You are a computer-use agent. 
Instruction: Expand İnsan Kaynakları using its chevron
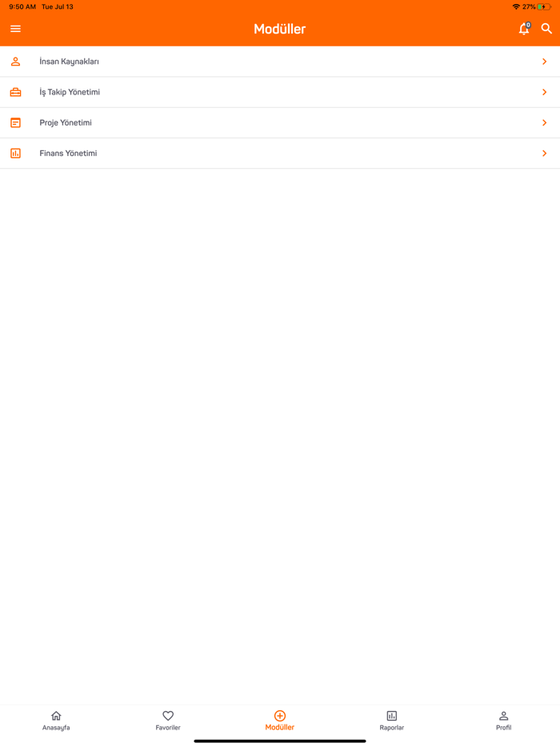coord(544,62)
